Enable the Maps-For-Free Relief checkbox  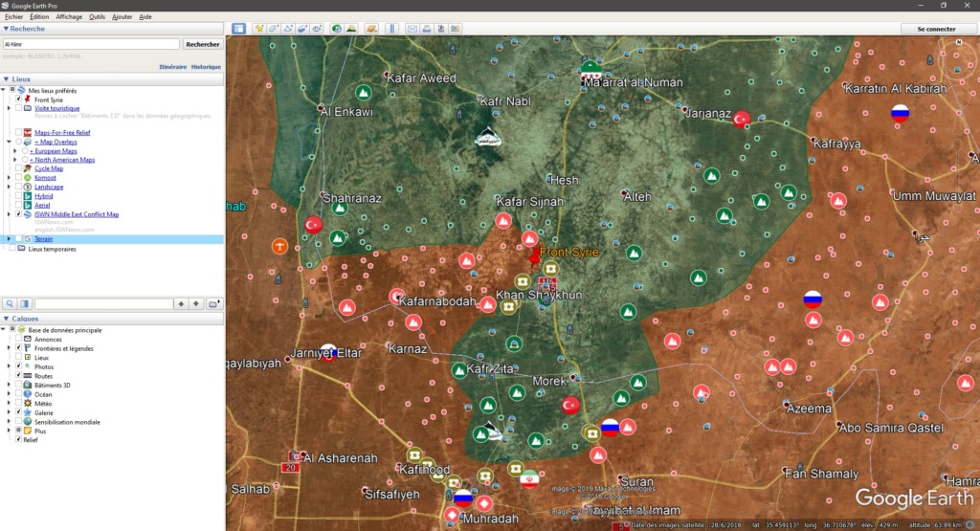coord(19,132)
